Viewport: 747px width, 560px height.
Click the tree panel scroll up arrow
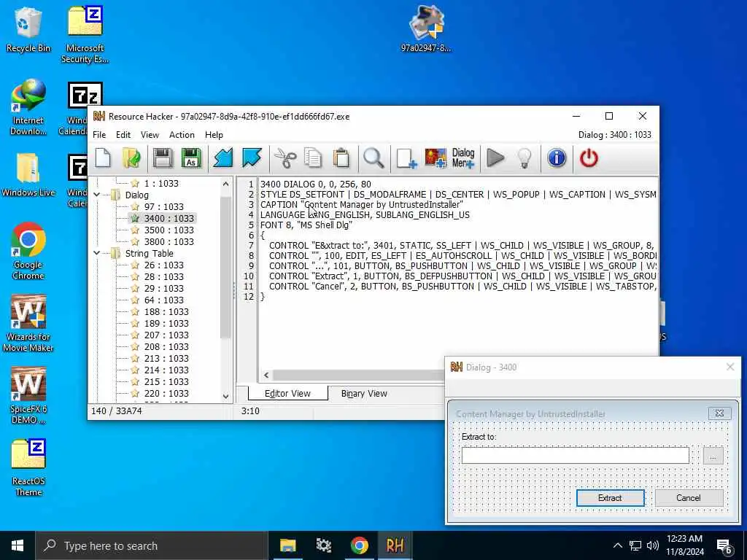click(226, 184)
